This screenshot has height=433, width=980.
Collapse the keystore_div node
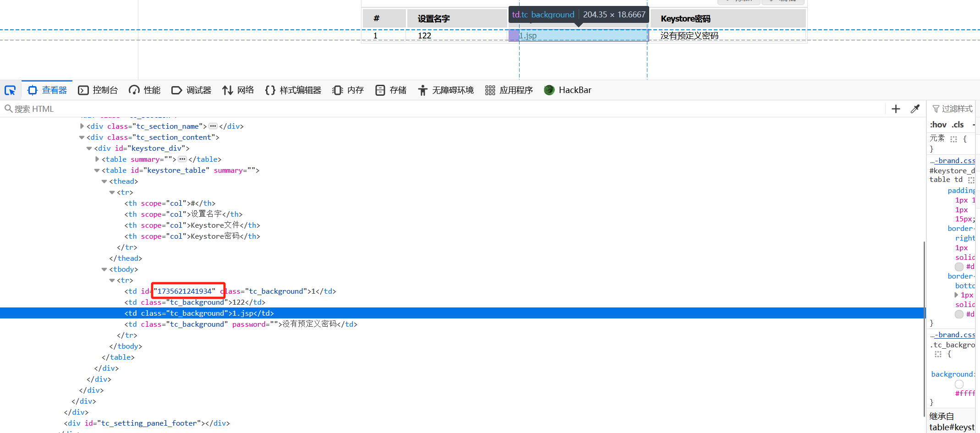(x=89, y=148)
